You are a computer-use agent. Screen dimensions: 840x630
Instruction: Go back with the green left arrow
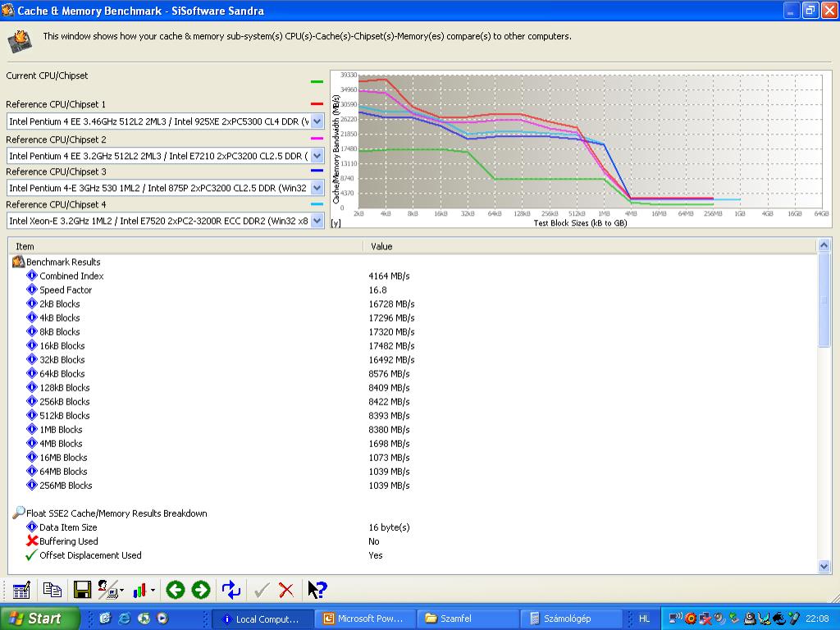176,590
